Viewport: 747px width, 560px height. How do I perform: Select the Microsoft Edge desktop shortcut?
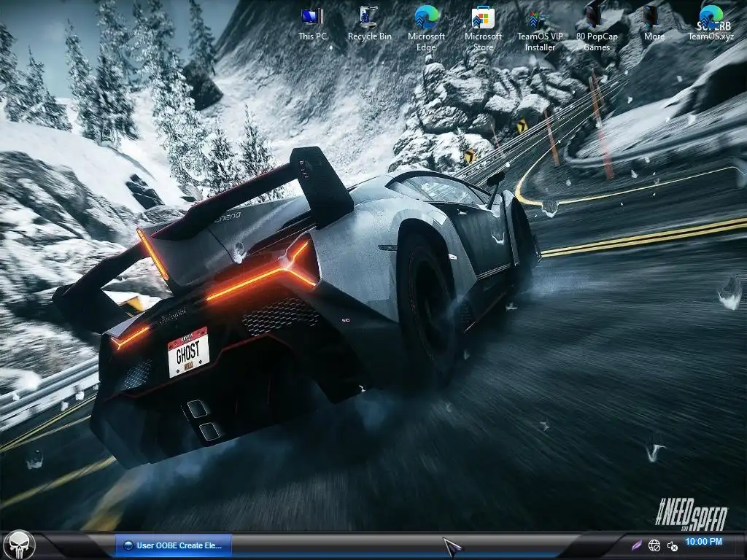(x=426, y=28)
